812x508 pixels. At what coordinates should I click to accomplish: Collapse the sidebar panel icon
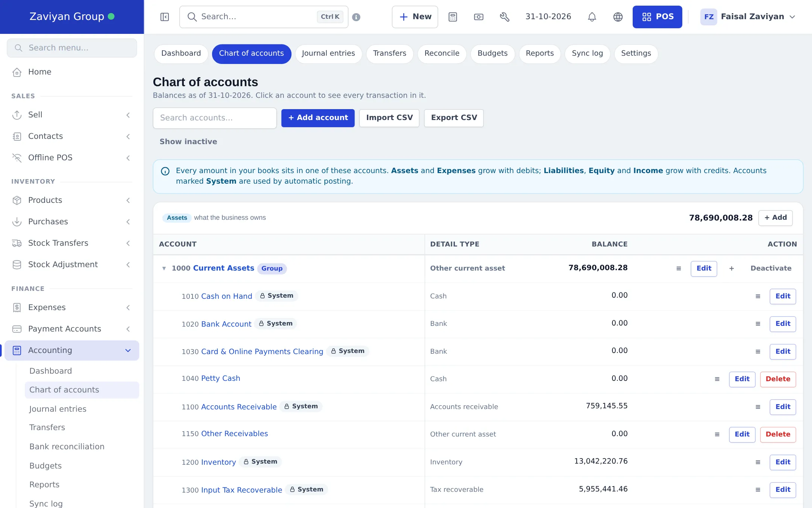click(165, 17)
